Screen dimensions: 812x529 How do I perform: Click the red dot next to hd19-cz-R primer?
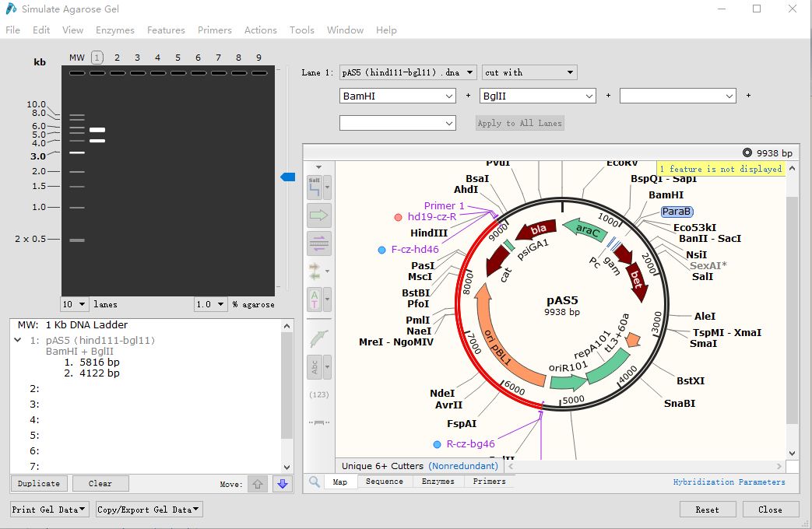click(398, 217)
